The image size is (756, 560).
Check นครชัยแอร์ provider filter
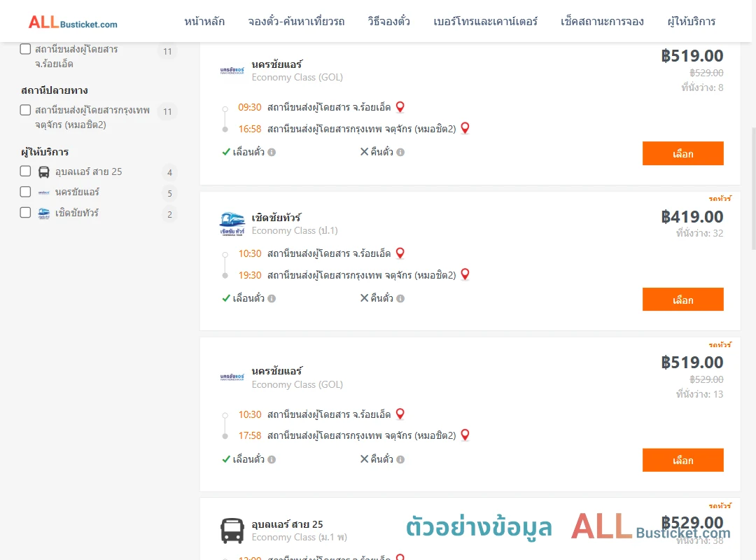click(26, 192)
